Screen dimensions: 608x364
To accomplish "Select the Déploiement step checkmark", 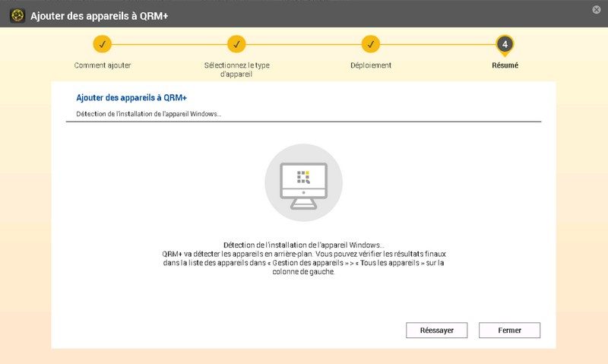I will pyautogui.click(x=371, y=44).
